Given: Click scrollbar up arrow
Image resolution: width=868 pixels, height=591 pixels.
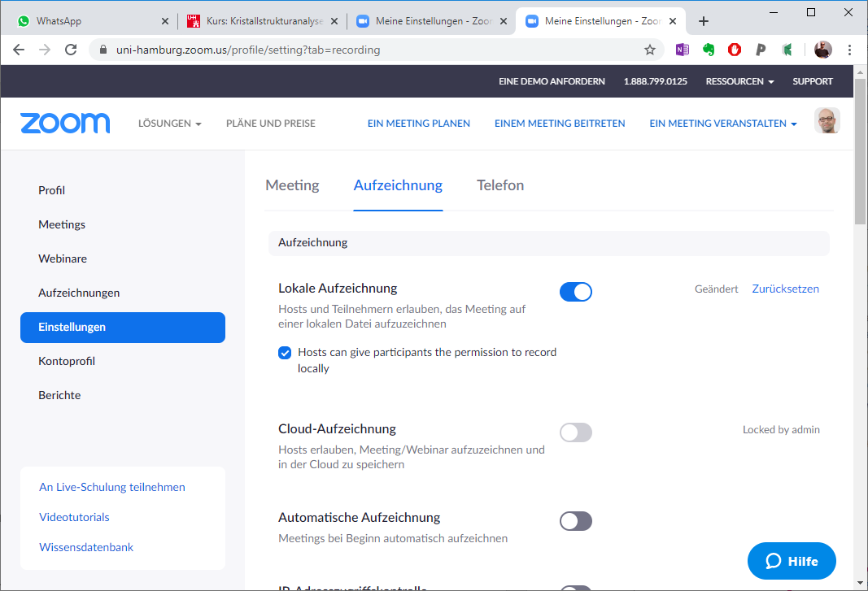Looking at the screenshot, I should [860, 72].
